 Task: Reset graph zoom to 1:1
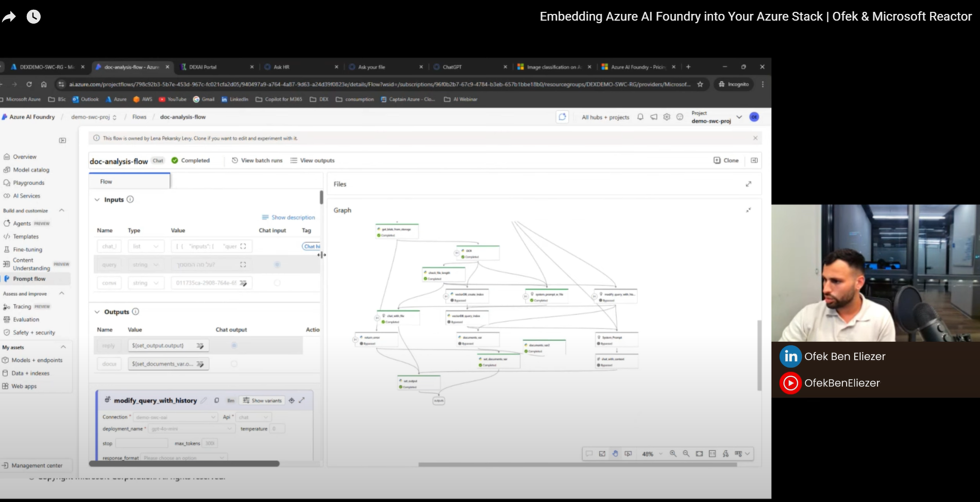pyautogui.click(x=712, y=454)
